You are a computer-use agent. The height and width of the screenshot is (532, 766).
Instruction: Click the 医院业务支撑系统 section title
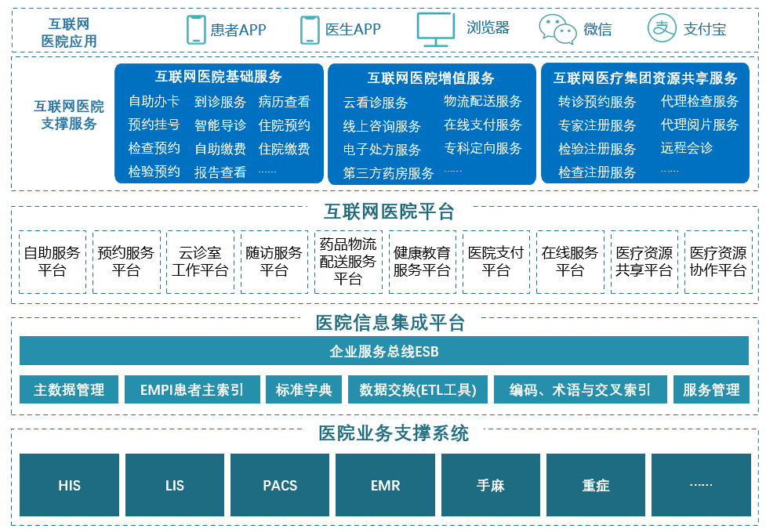pos(394,433)
